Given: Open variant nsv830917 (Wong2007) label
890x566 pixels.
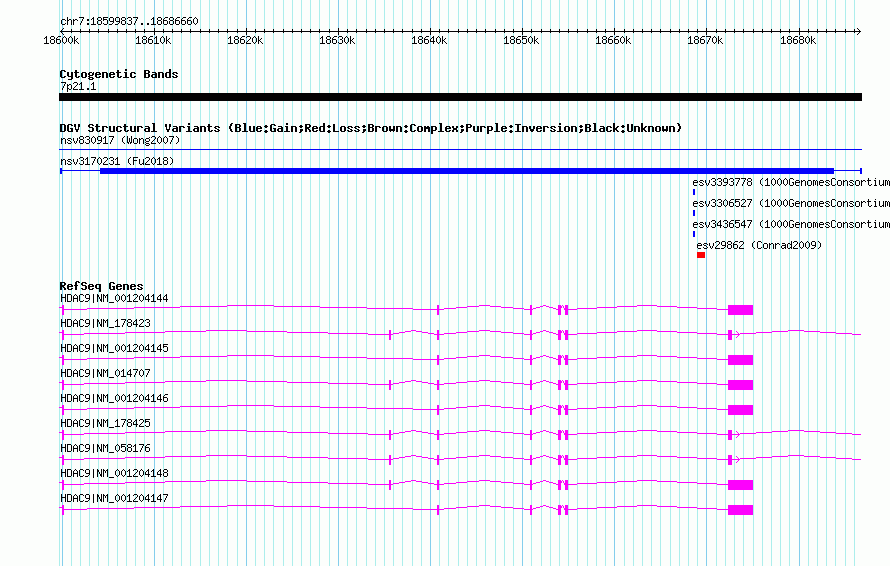Looking at the screenshot, I should (x=120, y=140).
